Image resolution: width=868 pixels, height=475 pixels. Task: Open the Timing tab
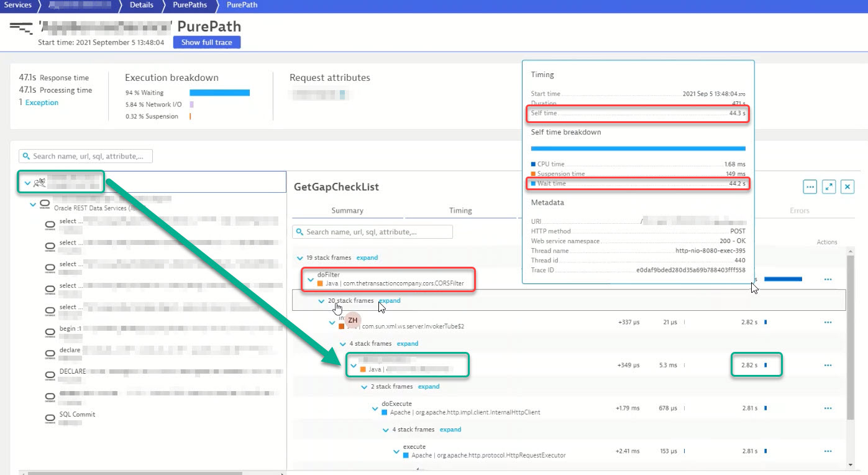click(x=461, y=210)
